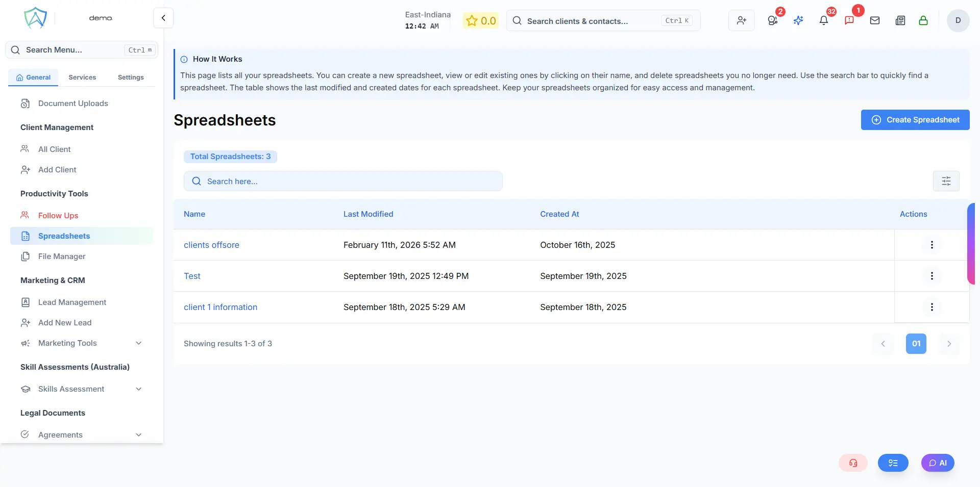Click the spreadsheet search field
Image resolution: width=980 pixels, height=487 pixels.
(x=343, y=182)
